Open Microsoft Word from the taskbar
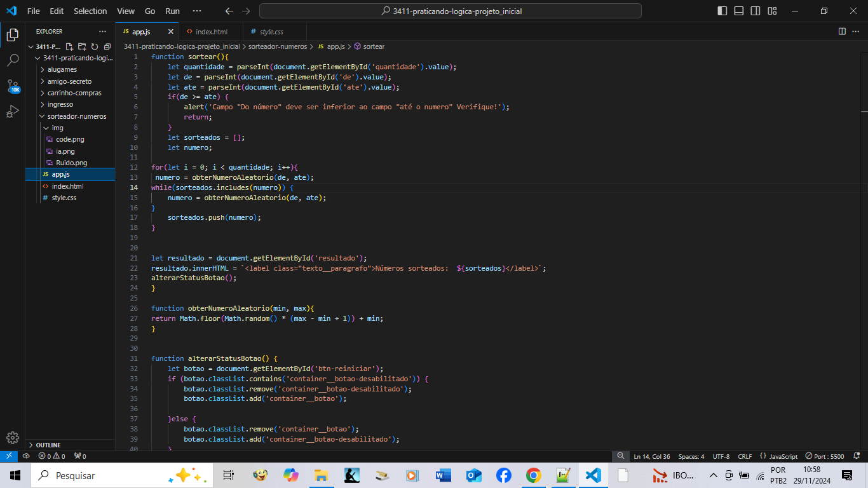This screenshot has width=868, height=488. (444, 475)
